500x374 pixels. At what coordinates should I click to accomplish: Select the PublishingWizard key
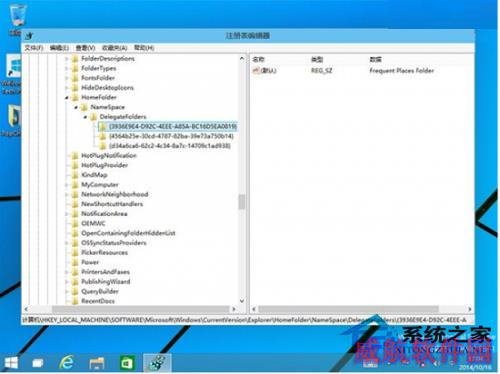coord(106,282)
